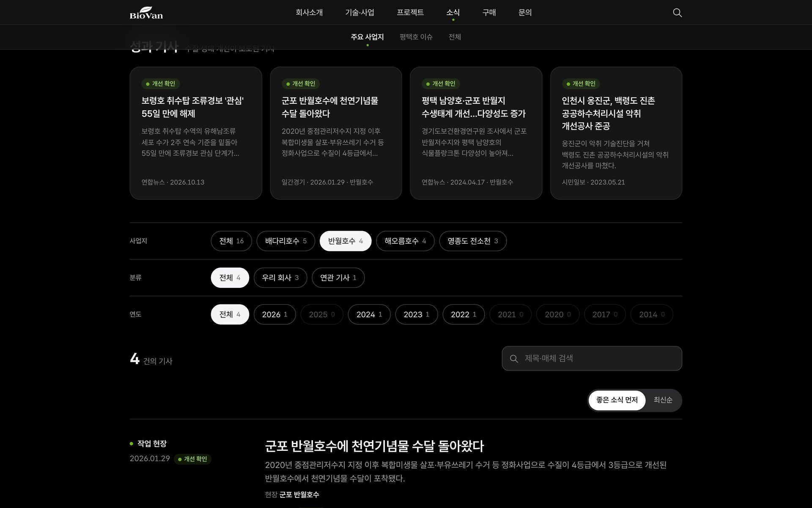This screenshot has width=812, height=508.
Task: Select 전체 4 year filter chip
Action: 230,315
